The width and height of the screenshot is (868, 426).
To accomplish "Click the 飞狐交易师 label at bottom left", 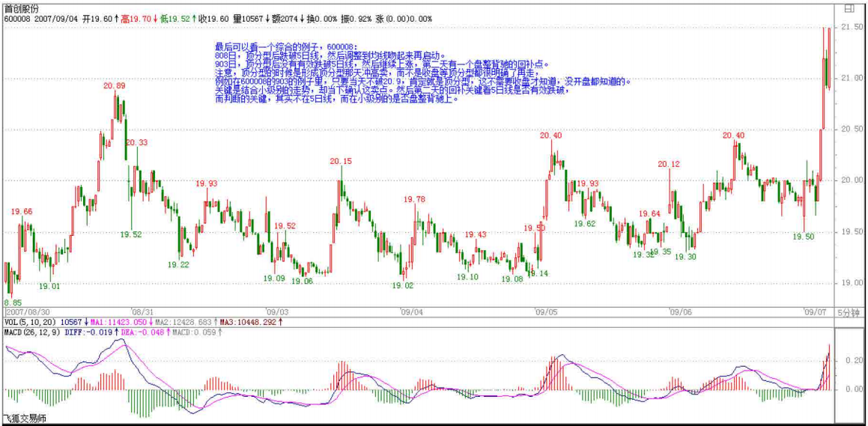I will [x=24, y=419].
